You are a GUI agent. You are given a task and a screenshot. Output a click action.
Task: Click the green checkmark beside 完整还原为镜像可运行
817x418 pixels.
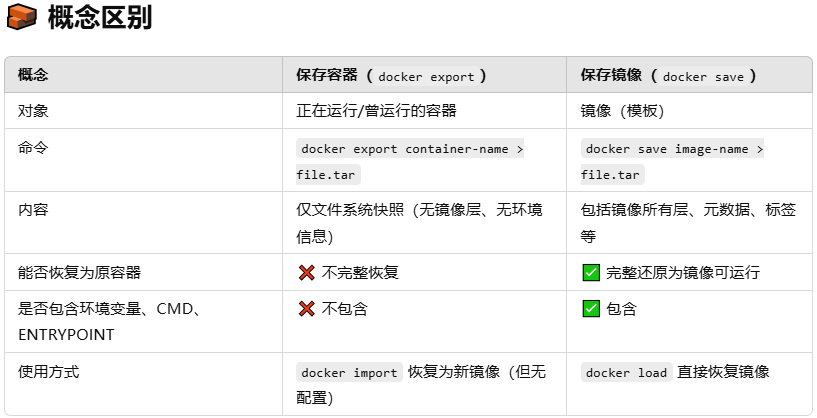591,273
